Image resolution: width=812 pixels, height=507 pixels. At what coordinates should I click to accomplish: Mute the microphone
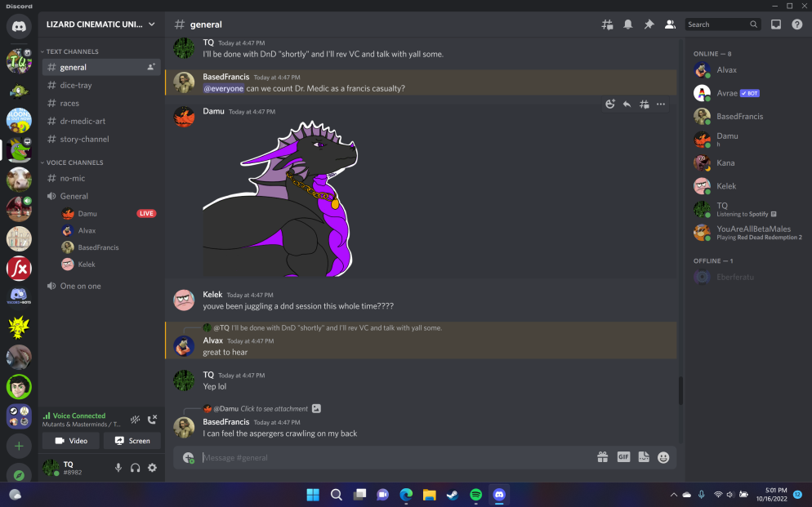tap(118, 468)
